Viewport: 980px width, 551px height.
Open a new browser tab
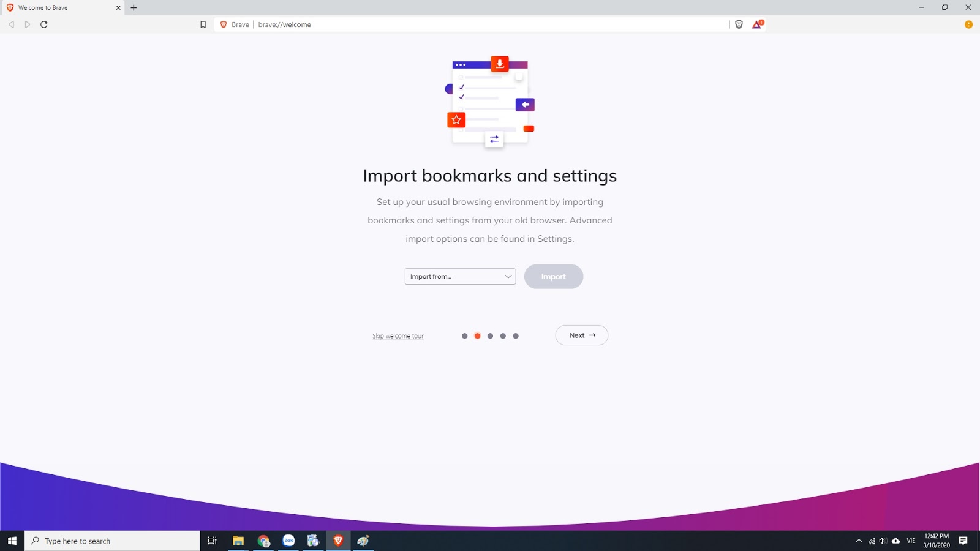tap(134, 7)
